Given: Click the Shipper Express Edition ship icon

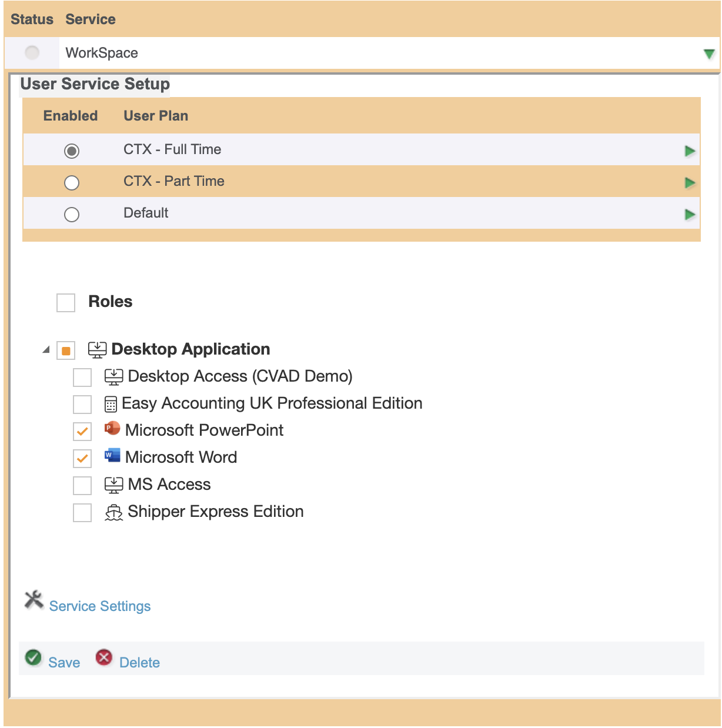Looking at the screenshot, I should 113,513.
